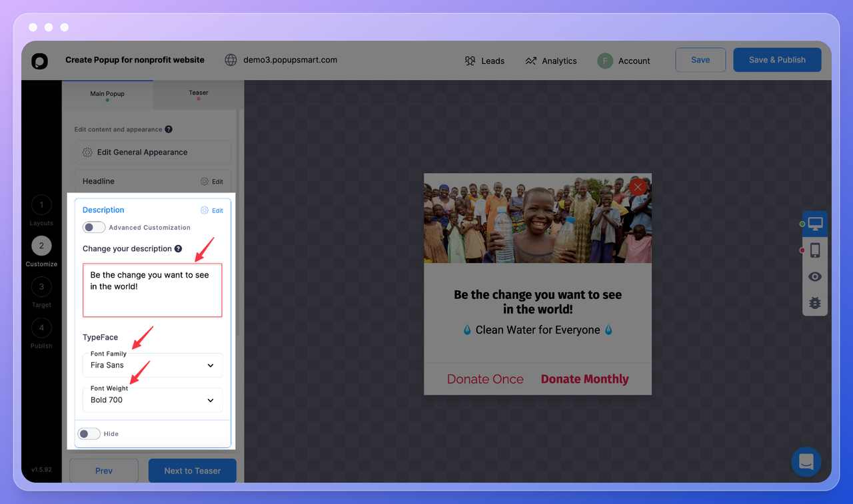Toggle the Hide switch
This screenshot has height=504, width=853.
pyautogui.click(x=89, y=433)
